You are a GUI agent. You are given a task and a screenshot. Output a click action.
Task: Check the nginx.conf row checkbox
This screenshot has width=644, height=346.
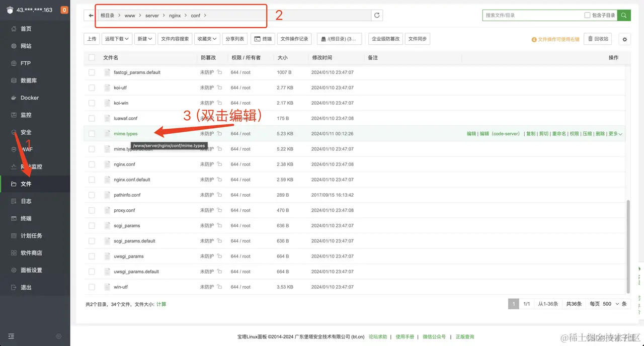[x=92, y=164]
